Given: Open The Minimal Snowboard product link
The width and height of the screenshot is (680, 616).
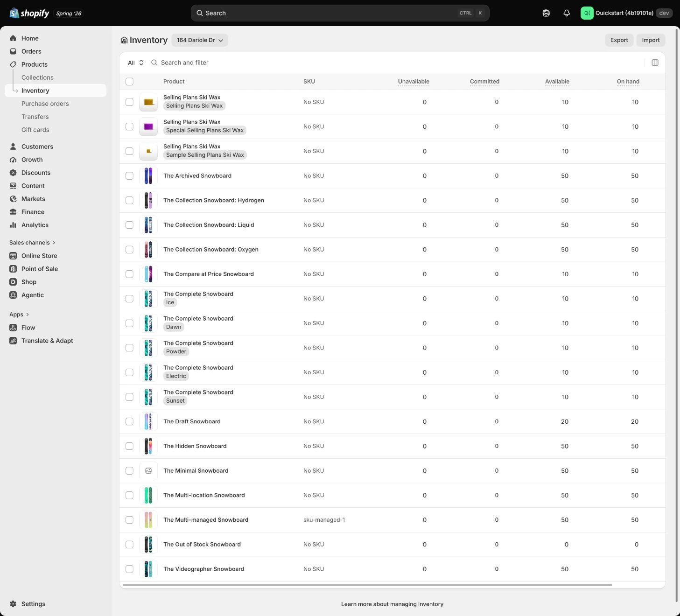Looking at the screenshot, I should point(196,471).
